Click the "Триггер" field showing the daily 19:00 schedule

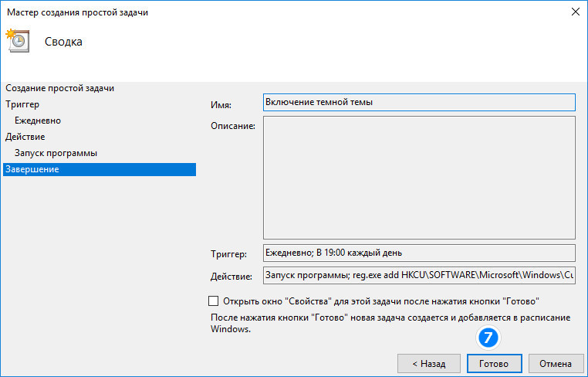[x=419, y=253]
